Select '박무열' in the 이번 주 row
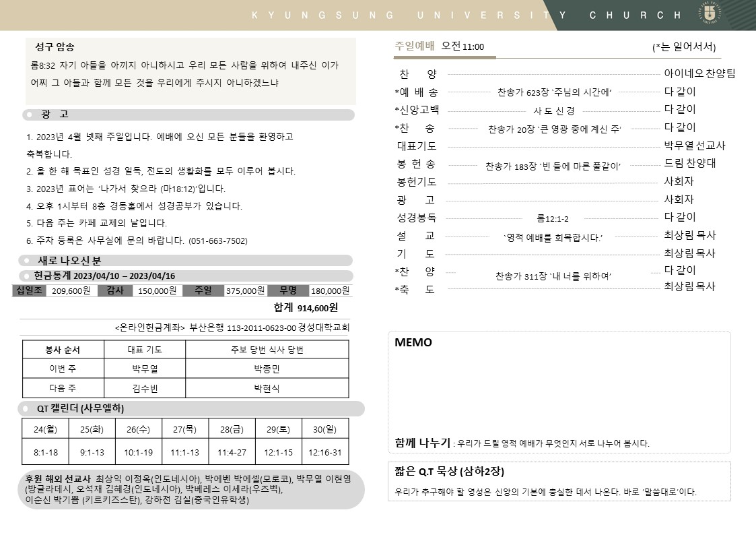 [x=145, y=369]
